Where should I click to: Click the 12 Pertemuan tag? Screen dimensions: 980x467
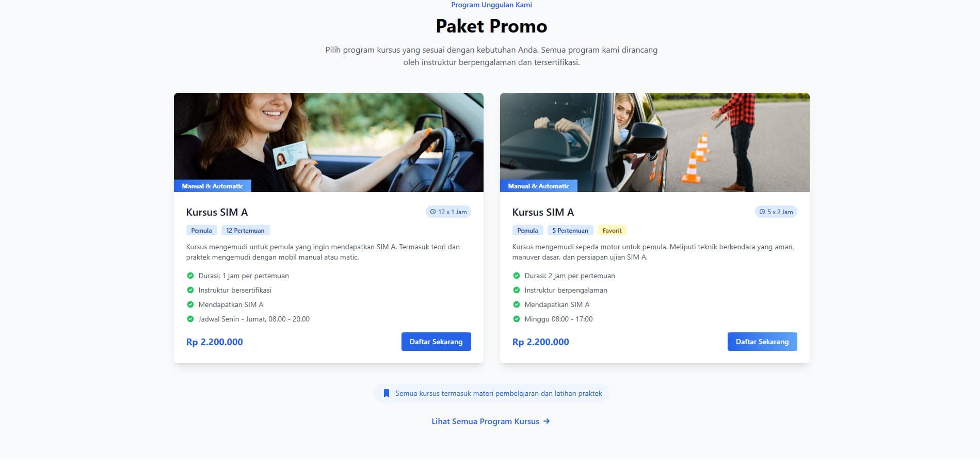tap(245, 231)
